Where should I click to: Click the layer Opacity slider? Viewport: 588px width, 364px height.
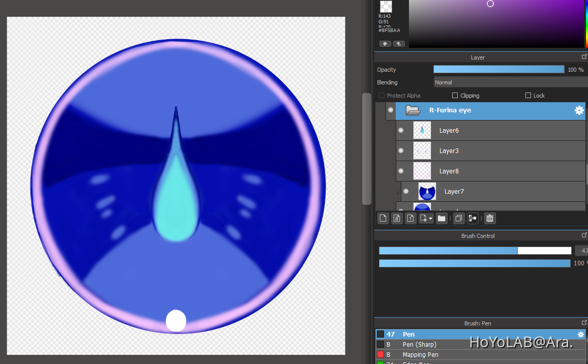(498, 70)
